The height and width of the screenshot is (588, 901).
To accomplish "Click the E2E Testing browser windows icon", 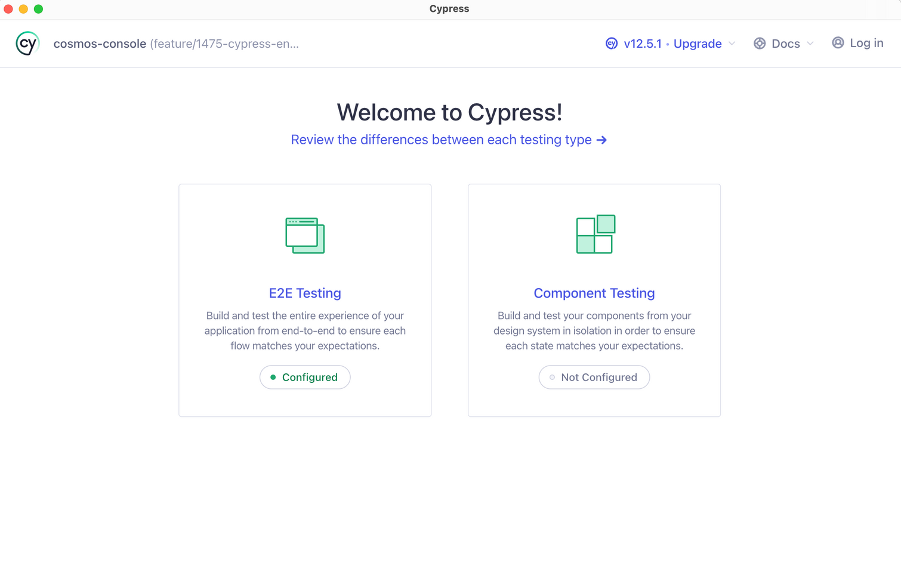I will click(x=305, y=236).
